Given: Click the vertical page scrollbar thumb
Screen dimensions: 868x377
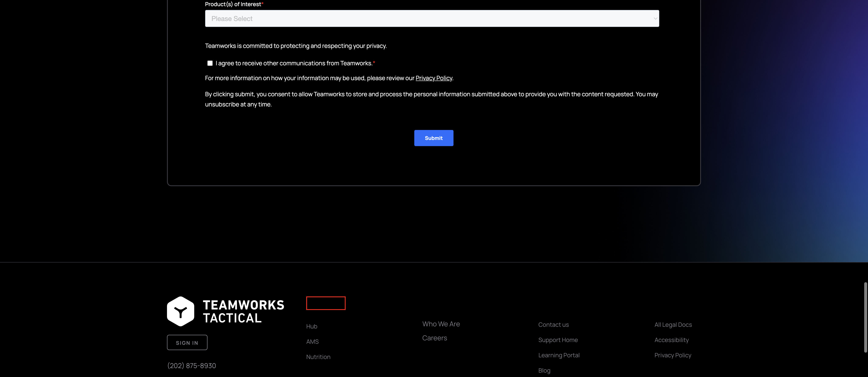Looking at the screenshot, I should pyautogui.click(x=865, y=317).
